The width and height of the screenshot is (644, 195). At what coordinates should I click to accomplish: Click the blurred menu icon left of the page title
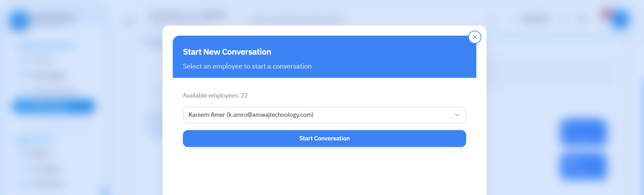(128, 22)
